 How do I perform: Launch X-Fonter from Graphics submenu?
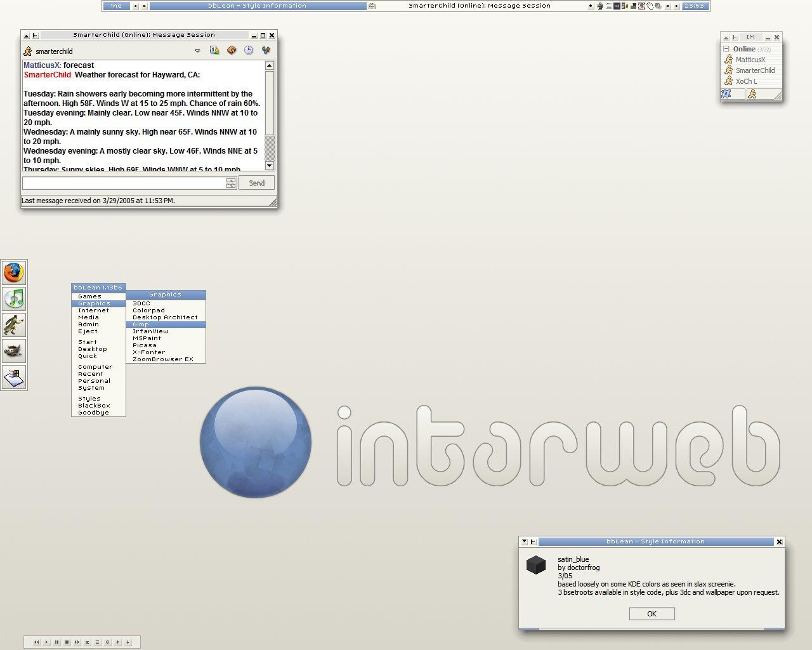tap(166, 352)
